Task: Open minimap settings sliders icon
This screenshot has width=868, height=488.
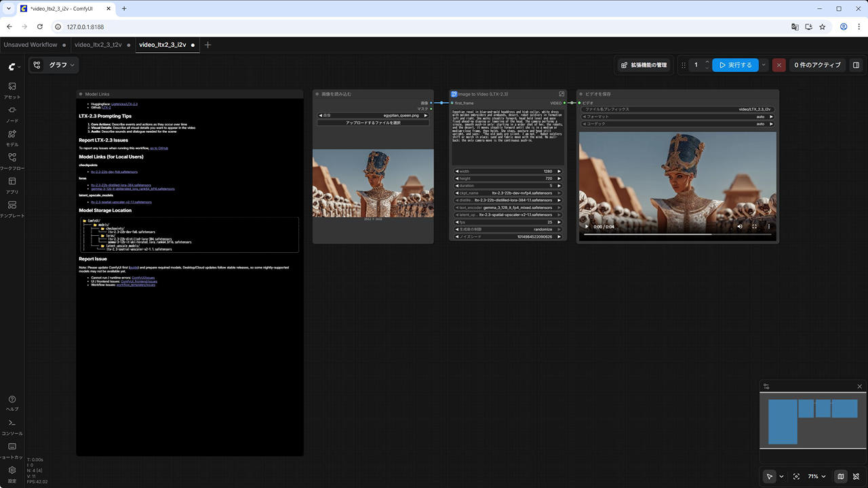Action: (766, 386)
